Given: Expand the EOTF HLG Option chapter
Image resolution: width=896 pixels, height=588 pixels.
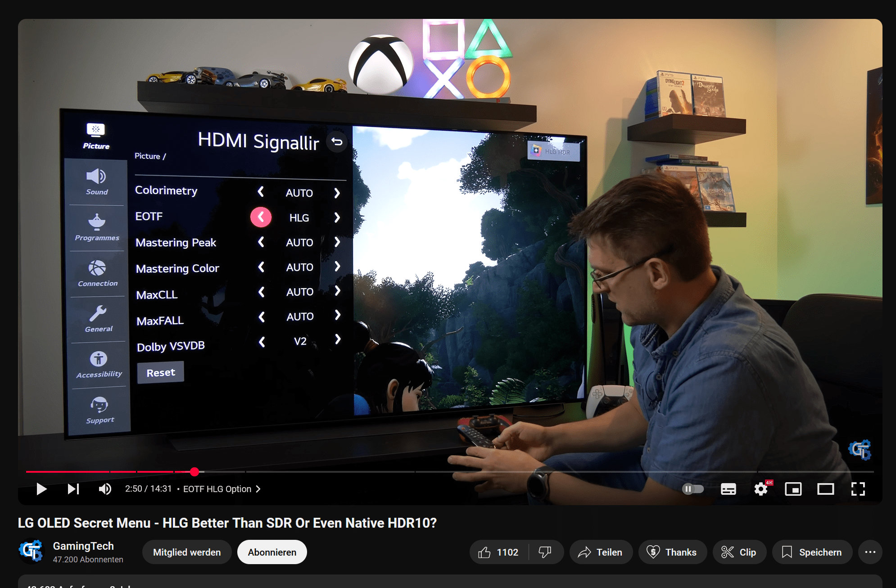Looking at the screenshot, I should click(222, 489).
